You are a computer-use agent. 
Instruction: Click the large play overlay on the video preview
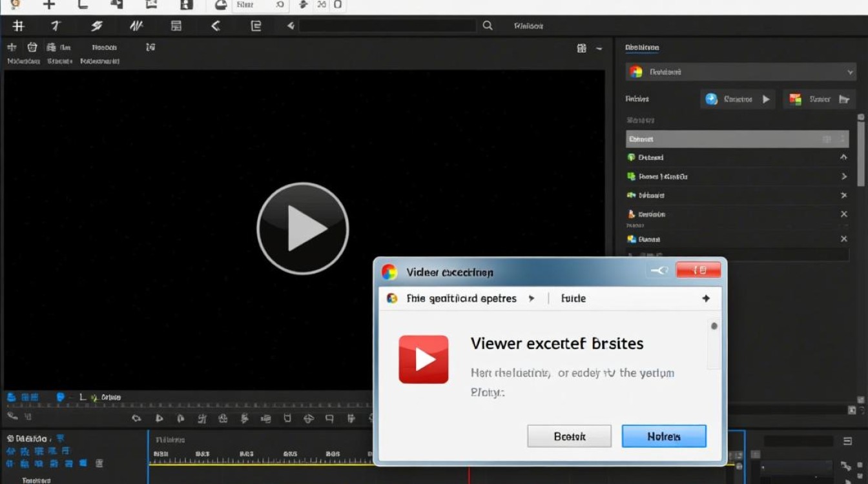tap(302, 228)
